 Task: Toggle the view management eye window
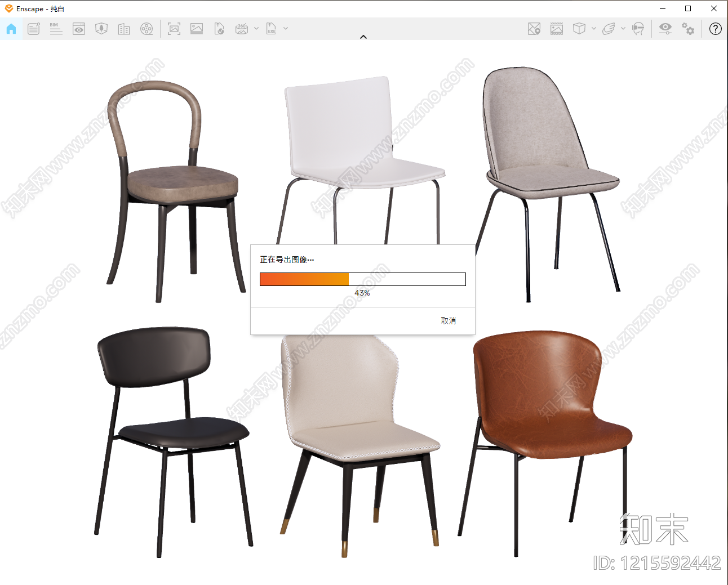79,29
